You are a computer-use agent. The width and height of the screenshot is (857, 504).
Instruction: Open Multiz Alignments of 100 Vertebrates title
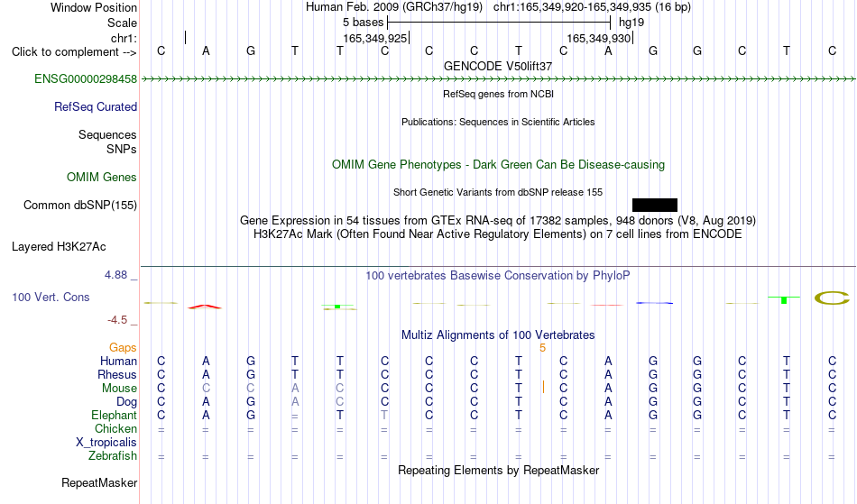pos(498,334)
